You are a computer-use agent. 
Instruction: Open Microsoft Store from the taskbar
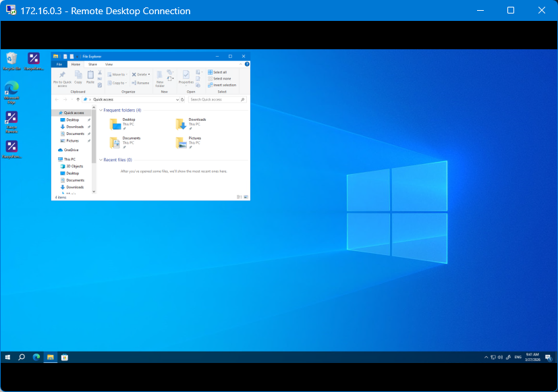65,357
